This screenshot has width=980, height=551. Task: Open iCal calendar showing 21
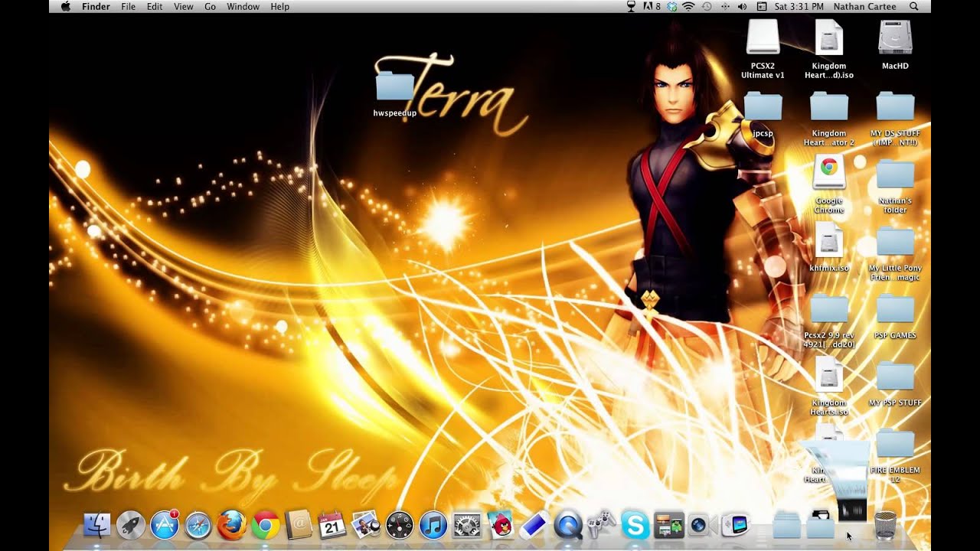point(332,525)
